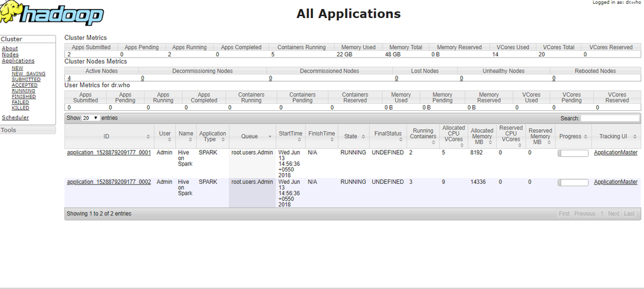Open the Scheduler page link
The height and width of the screenshot is (289, 644).
click(15, 117)
